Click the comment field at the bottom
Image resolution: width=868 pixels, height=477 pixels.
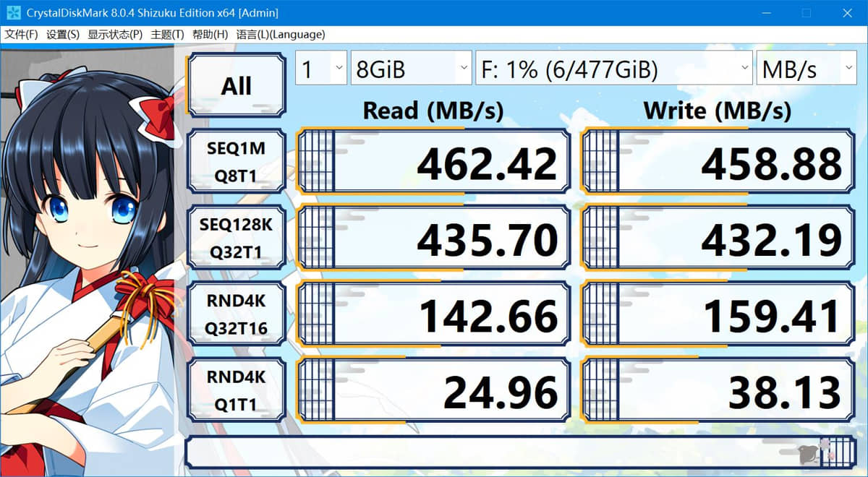click(x=521, y=452)
